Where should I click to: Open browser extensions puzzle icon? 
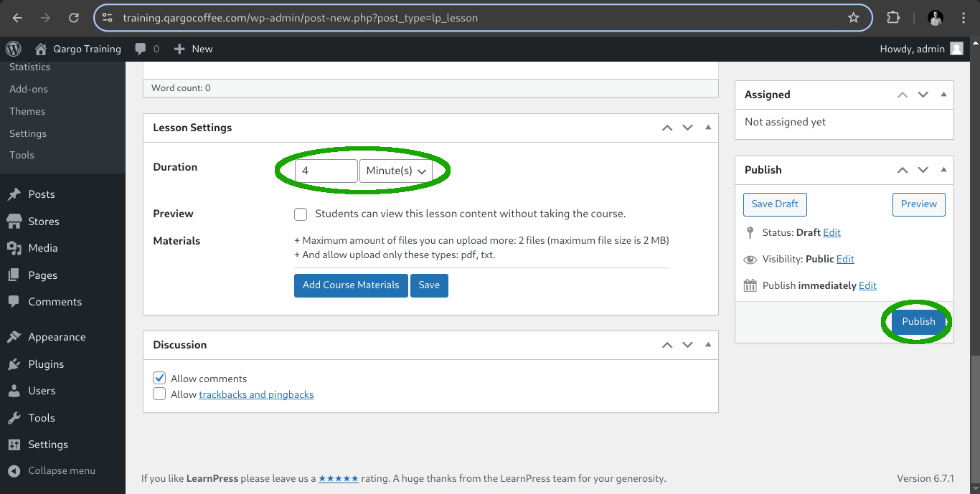click(x=893, y=18)
